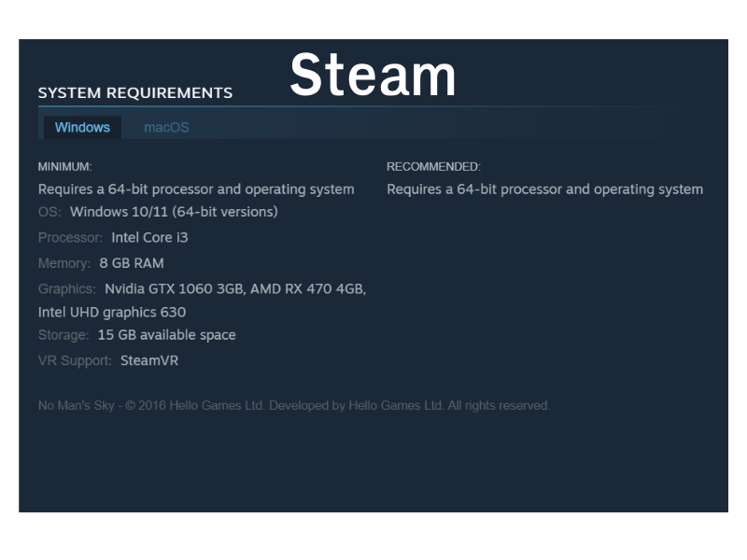Screen dimensions: 747x560
Task: Select the 8 GB RAM value
Action: (132, 263)
